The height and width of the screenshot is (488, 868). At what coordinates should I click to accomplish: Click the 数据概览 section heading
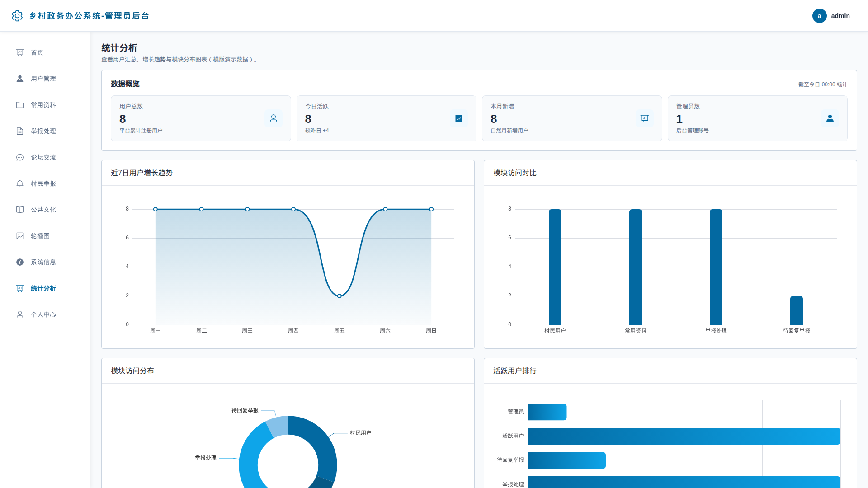(x=125, y=84)
